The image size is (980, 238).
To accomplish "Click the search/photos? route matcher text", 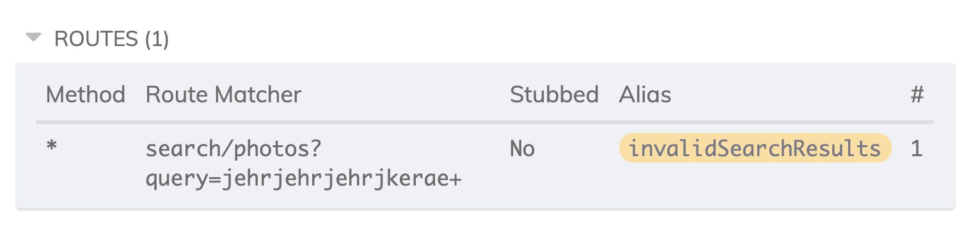I will pos(233,150).
